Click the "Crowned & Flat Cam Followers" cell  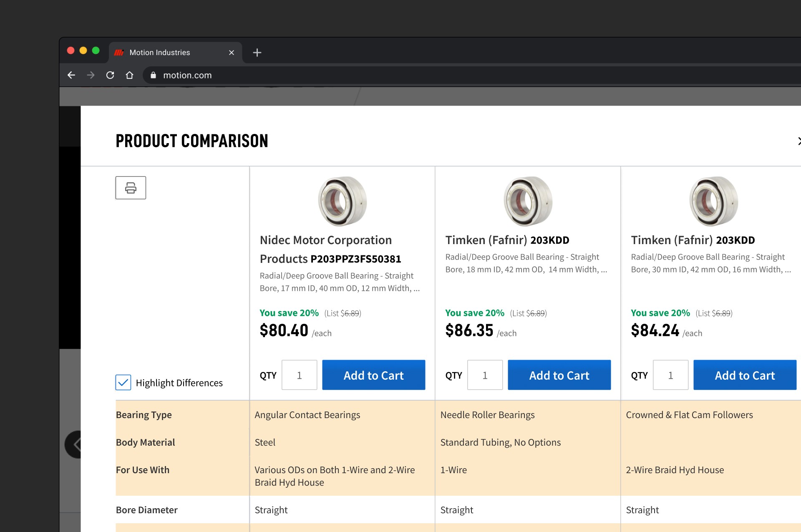tap(690, 415)
